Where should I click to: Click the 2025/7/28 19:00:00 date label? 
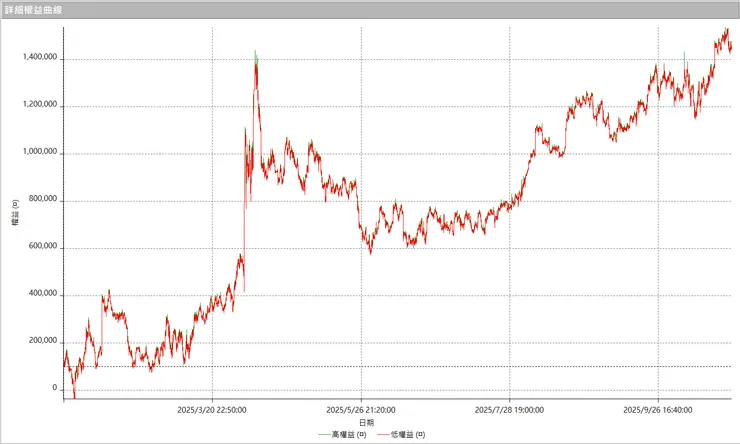(509, 410)
